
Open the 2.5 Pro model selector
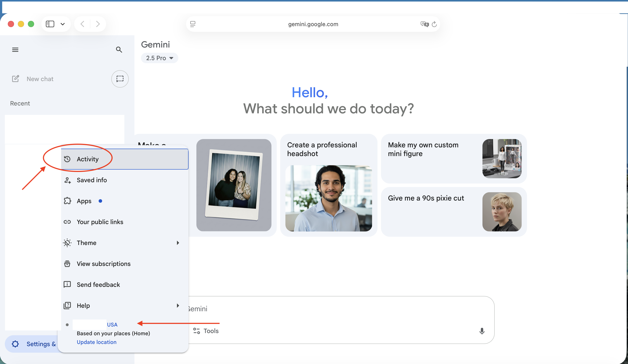(x=160, y=58)
